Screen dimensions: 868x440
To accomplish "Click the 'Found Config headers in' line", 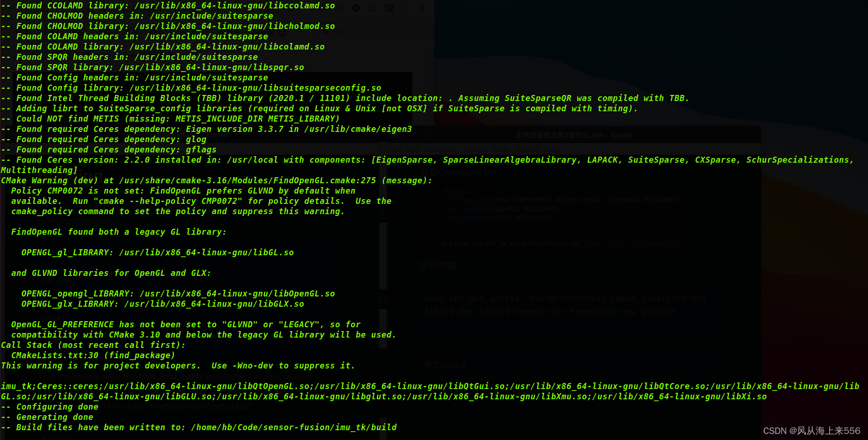I will (x=135, y=78).
